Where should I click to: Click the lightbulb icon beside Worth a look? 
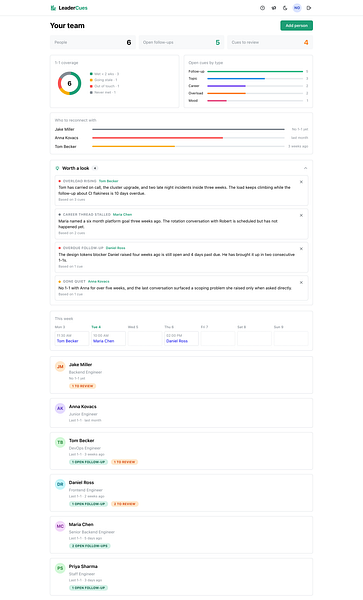click(x=57, y=168)
